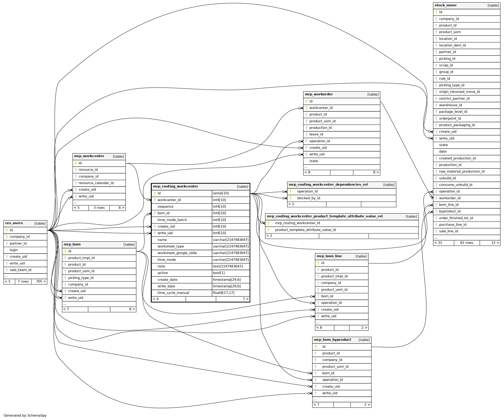Click the worksheet_google_slide column row

pyautogui.click(x=177, y=253)
